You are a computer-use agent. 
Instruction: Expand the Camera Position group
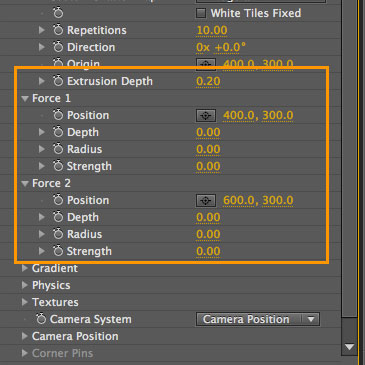[24, 336]
